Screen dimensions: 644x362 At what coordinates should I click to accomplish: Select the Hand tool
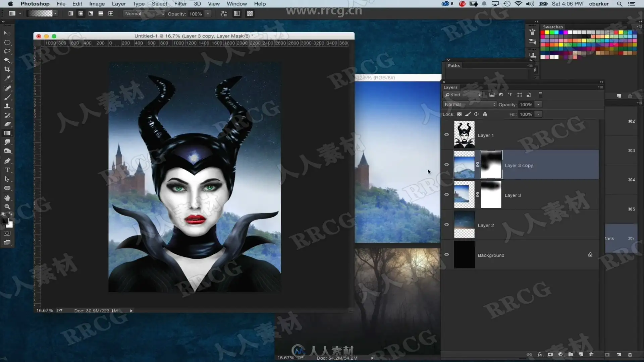7,198
